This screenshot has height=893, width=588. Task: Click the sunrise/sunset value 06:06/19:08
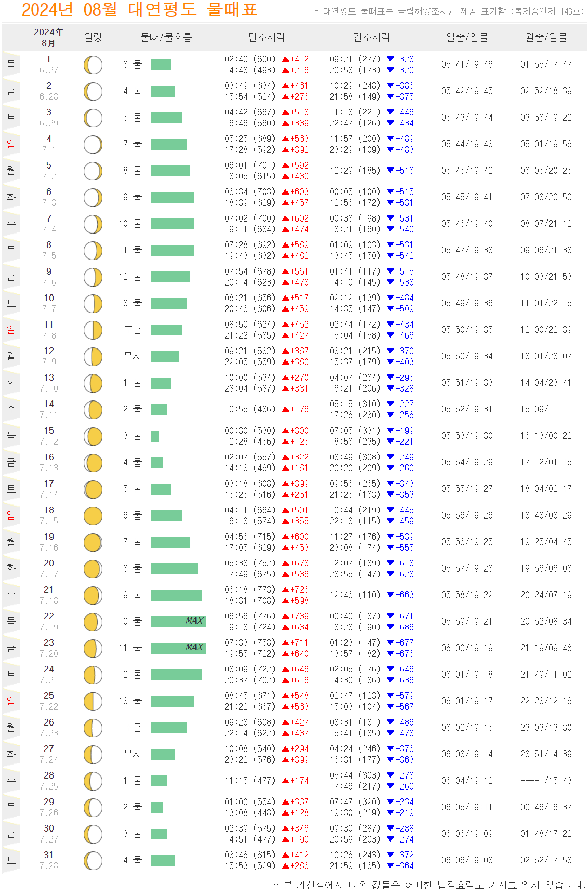467,861
